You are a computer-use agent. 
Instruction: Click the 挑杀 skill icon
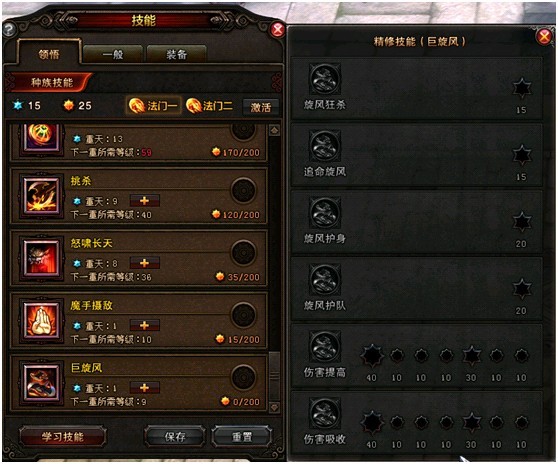click(41, 196)
